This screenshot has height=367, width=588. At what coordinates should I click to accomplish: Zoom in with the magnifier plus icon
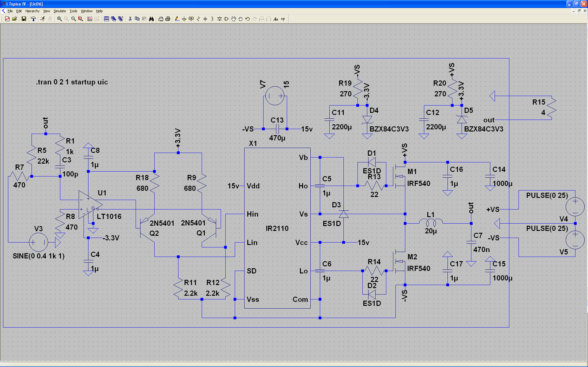59,19
